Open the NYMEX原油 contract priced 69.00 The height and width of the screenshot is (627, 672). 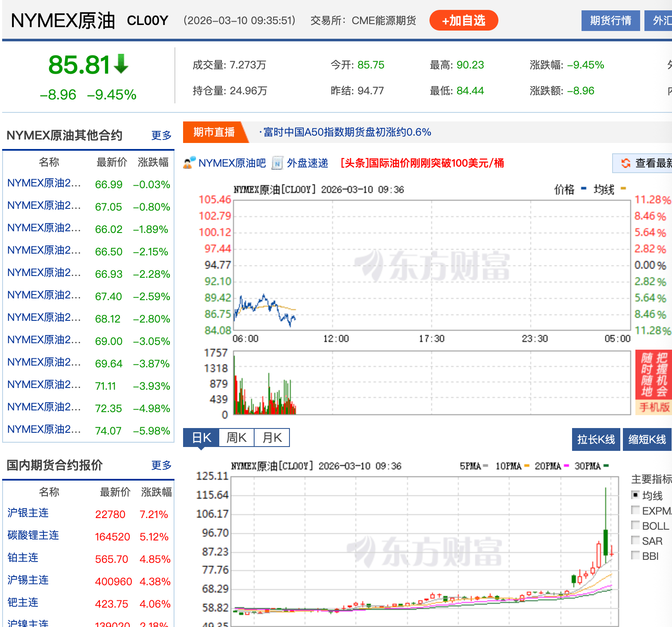[44, 341]
